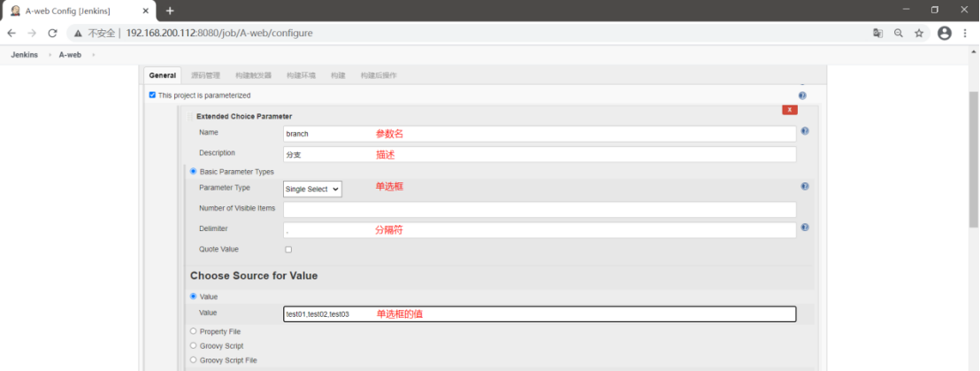Click the Delimiter input field

tap(540, 230)
